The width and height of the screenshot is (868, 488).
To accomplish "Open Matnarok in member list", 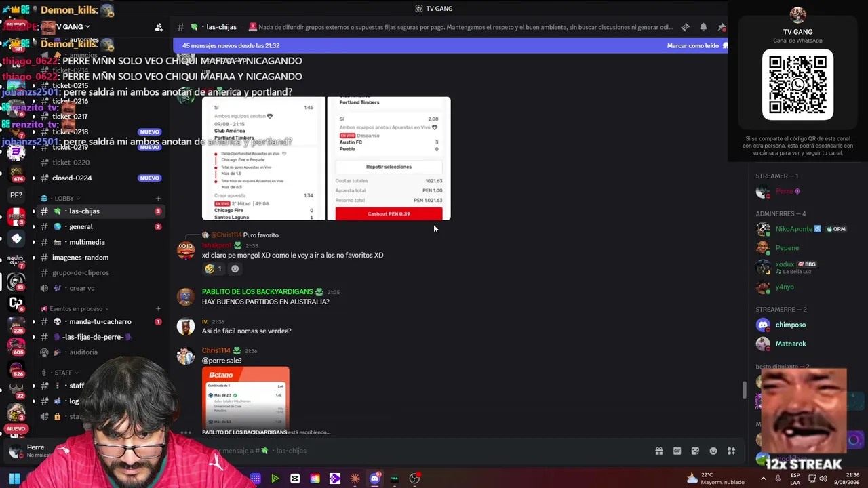I will coord(800,344).
